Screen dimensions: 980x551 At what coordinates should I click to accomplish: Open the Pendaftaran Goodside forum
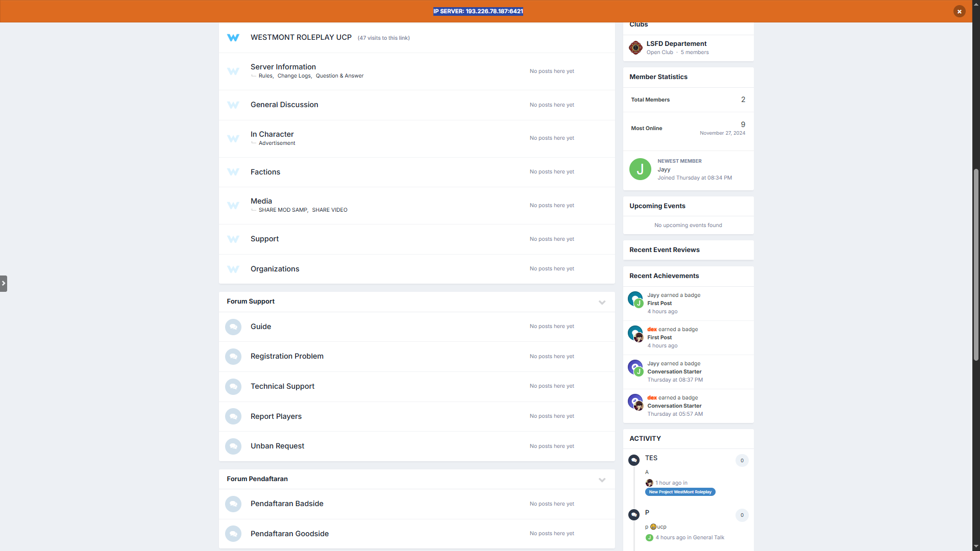click(289, 534)
